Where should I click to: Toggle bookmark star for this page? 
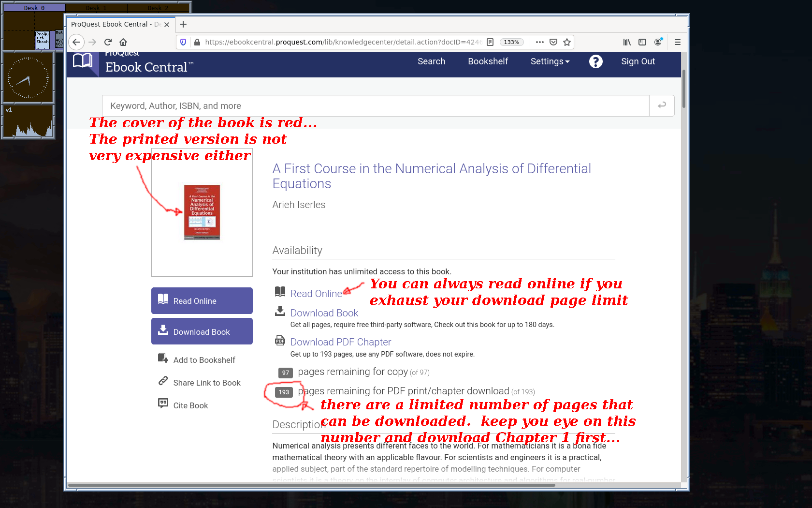click(x=567, y=42)
